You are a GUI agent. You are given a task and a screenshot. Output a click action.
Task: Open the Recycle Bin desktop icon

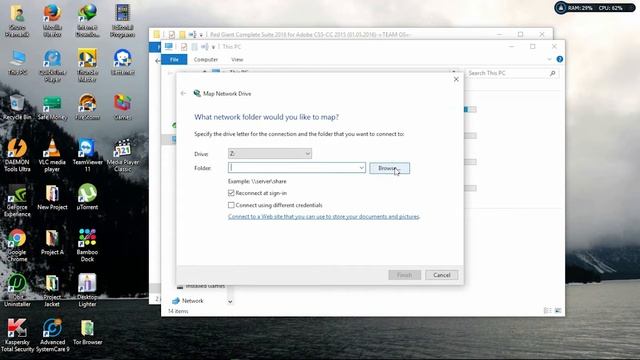17,107
